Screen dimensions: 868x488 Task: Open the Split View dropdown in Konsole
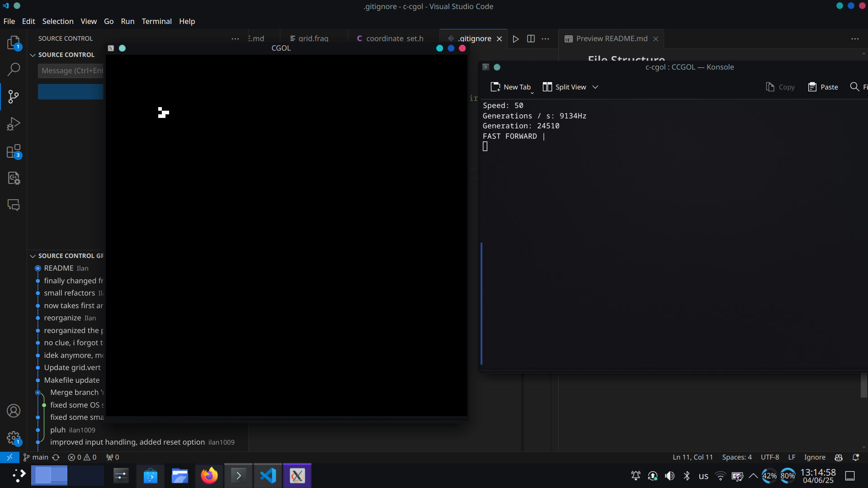(595, 87)
